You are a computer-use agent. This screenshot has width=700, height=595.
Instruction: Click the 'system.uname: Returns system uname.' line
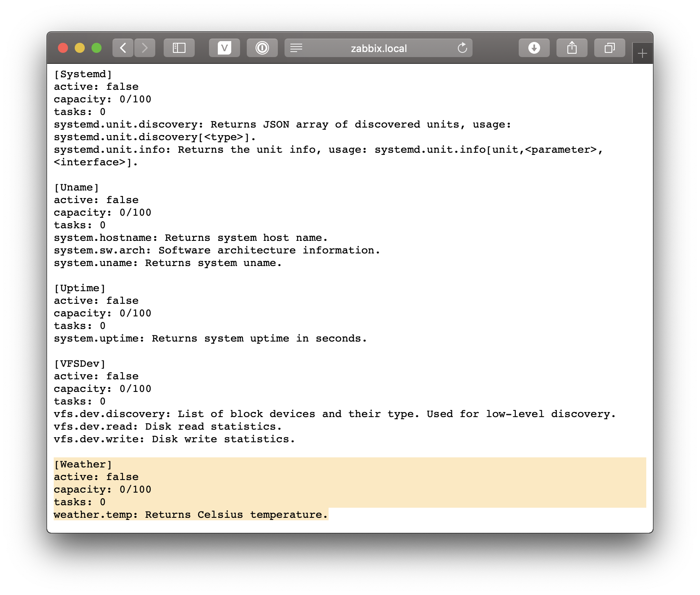(x=168, y=263)
